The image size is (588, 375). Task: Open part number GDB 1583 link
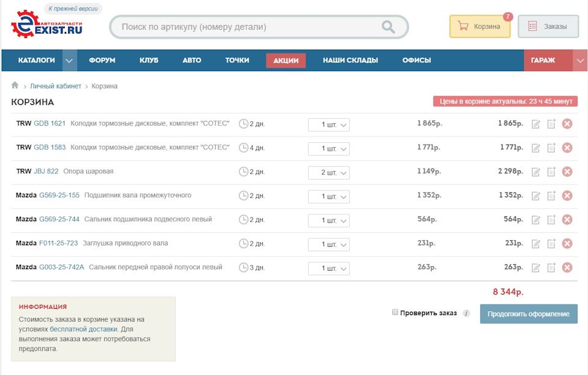coord(50,148)
